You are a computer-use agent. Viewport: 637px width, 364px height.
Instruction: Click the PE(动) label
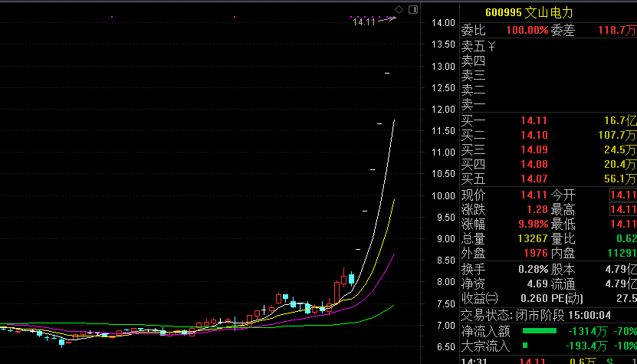(567, 299)
